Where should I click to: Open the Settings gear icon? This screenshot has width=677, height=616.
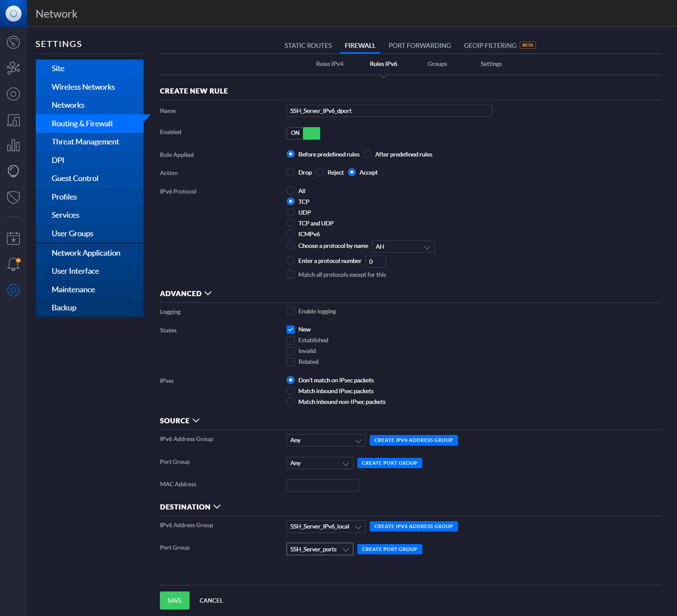coord(13,290)
